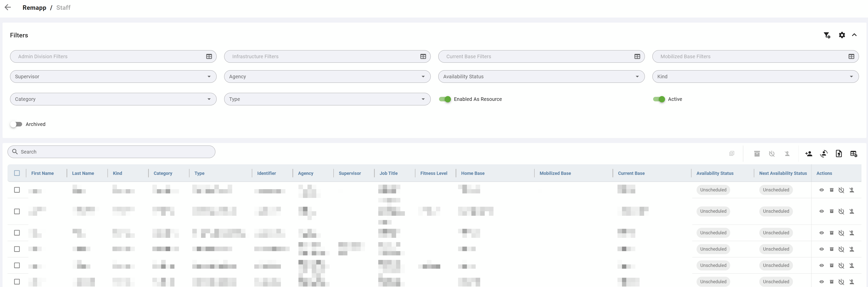Click the toolbar archive box icon
868x287 pixels.
coord(757,154)
